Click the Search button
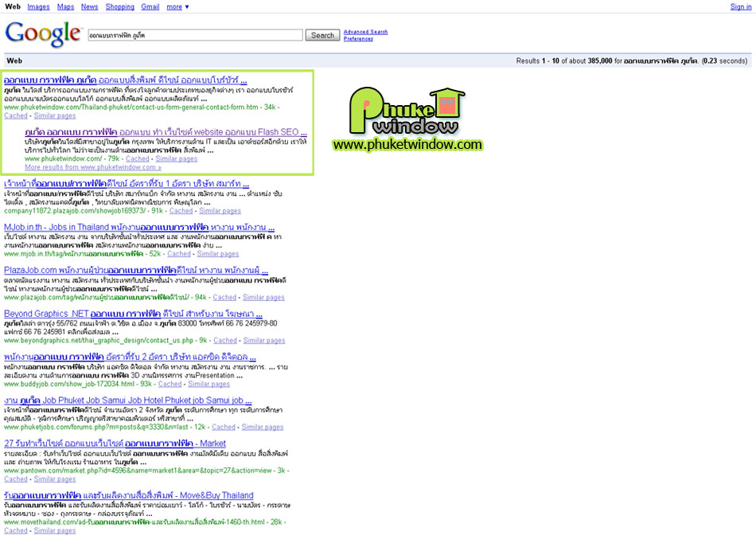 (322, 35)
